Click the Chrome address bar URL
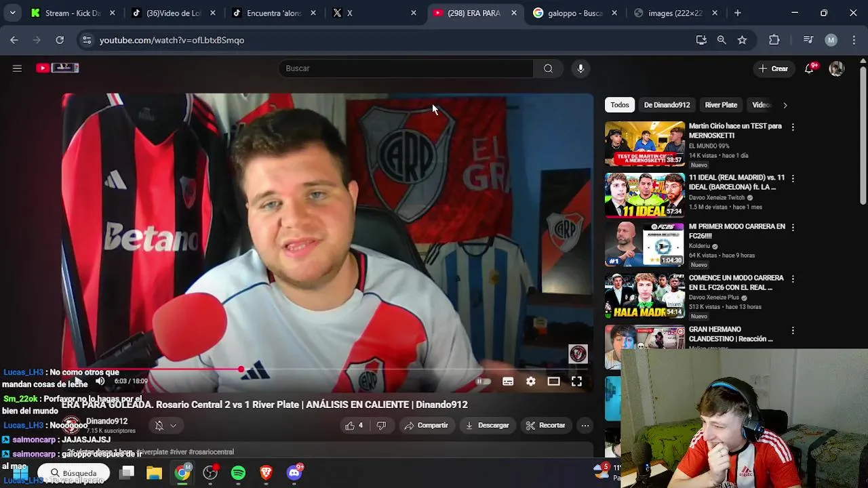This screenshot has width=868, height=488. pyautogui.click(x=172, y=40)
